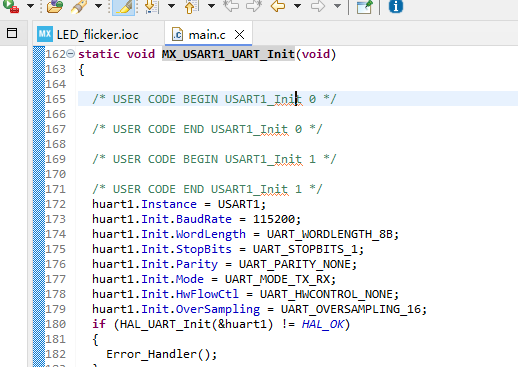Click the USER CODE BEGIN USART1_Init 0 comment

[x=214, y=99]
